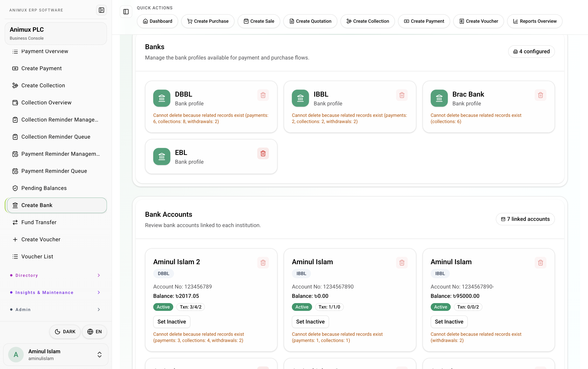Set the IBBL 1234567890 account inactive

[310, 322]
